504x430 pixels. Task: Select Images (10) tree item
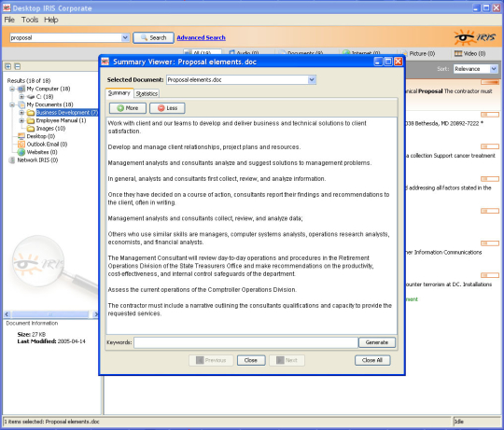click(50, 129)
